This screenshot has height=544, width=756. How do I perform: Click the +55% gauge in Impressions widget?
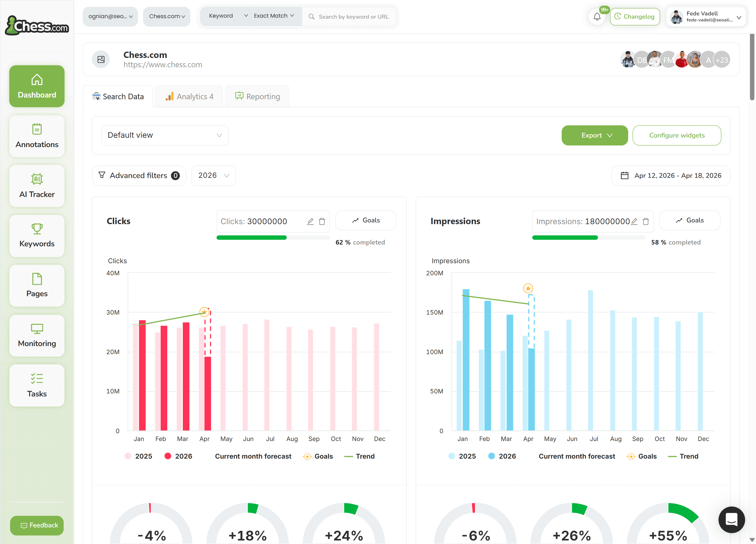[668, 524]
